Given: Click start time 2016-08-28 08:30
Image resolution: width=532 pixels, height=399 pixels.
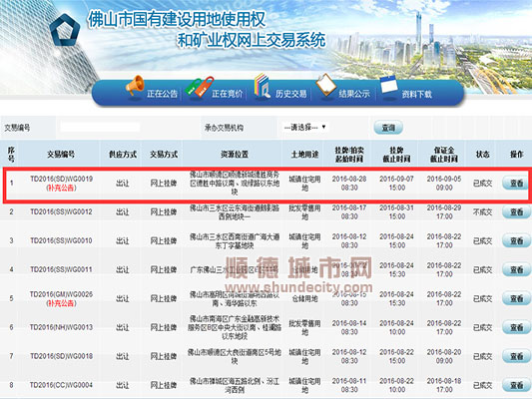Looking at the screenshot, I should [349, 184].
